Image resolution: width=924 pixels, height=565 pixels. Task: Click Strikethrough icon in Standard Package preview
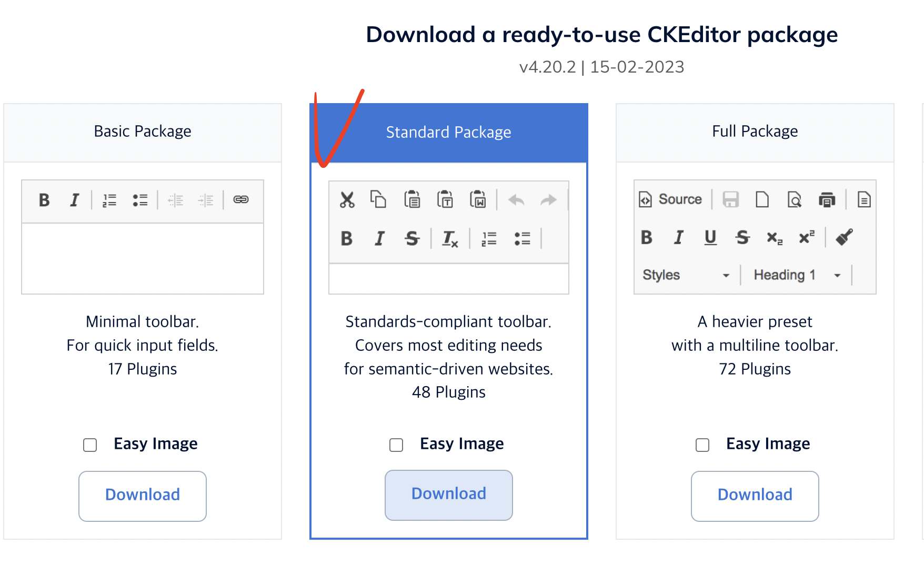point(412,239)
